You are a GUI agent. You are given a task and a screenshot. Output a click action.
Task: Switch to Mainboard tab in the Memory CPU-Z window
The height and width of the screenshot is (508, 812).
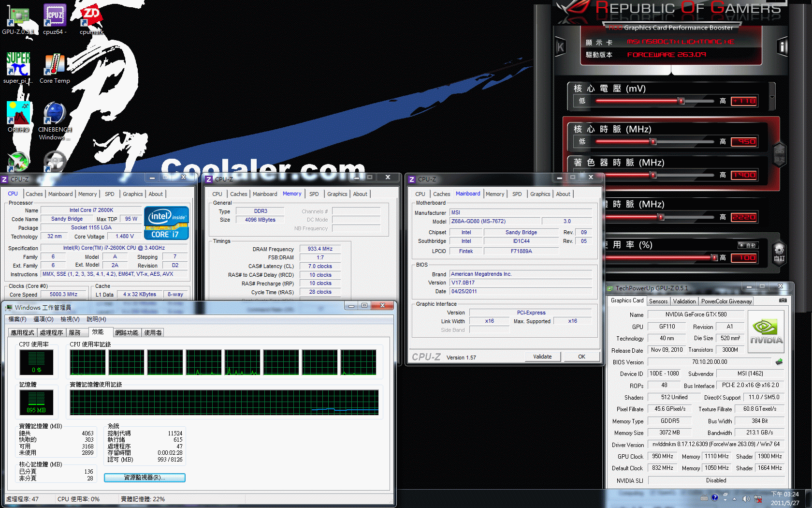tap(265, 194)
